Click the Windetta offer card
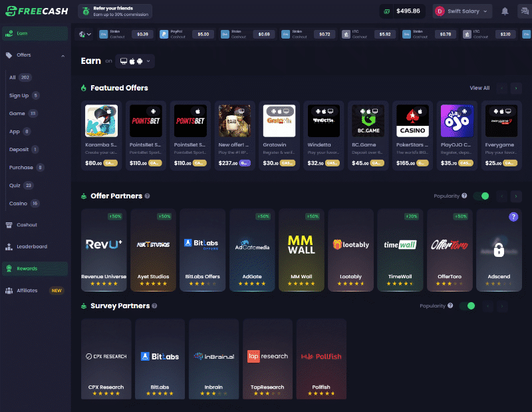 pos(324,136)
